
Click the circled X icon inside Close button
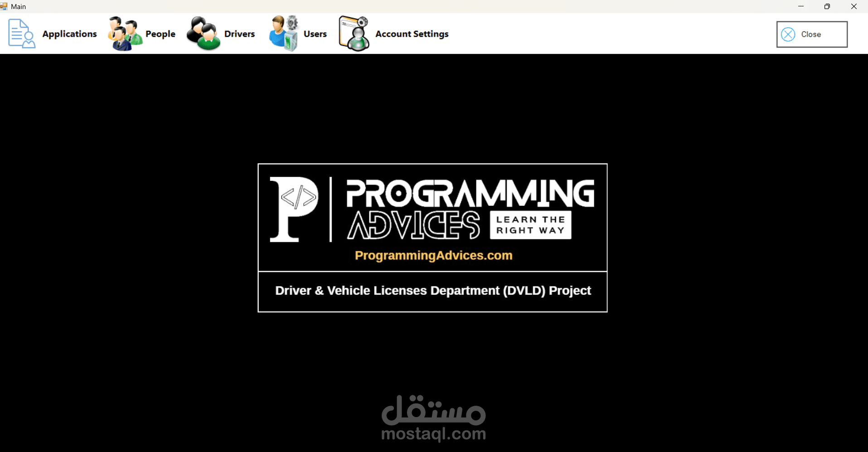point(788,34)
